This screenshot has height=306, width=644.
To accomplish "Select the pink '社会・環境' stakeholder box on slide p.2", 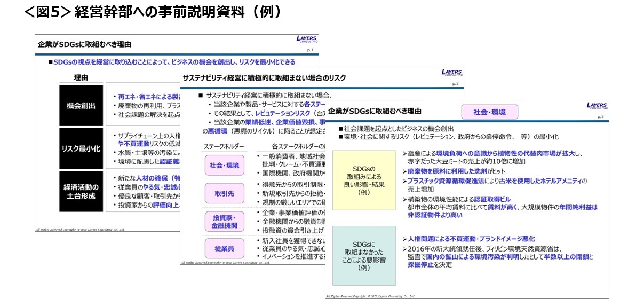I will [x=225, y=165].
